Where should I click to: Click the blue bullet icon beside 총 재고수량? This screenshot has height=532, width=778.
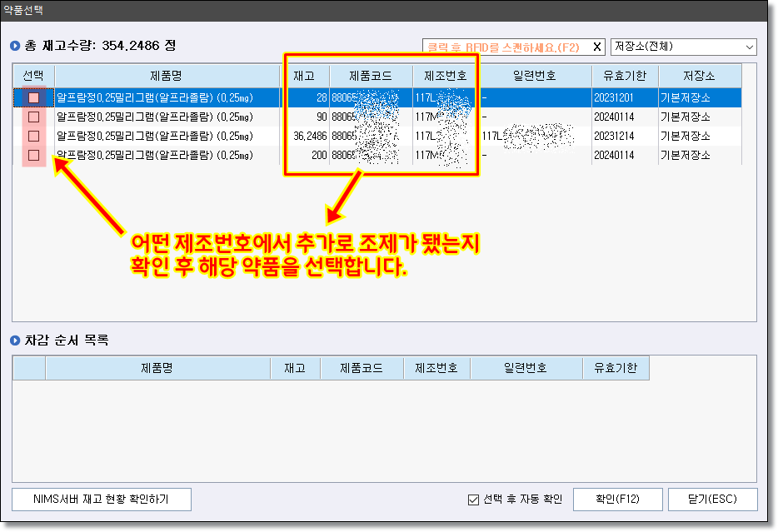pyautogui.click(x=14, y=47)
